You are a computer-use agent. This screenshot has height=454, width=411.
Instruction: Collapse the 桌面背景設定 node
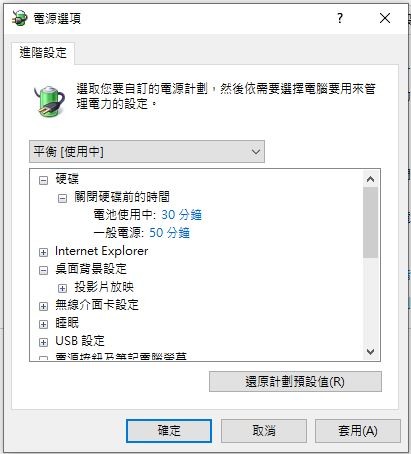tap(43, 270)
